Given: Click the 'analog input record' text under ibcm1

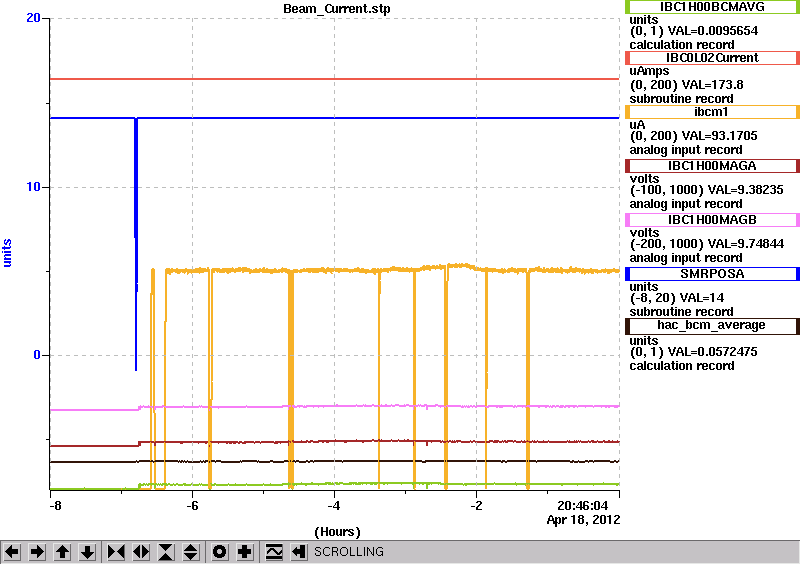Looking at the screenshot, I should coord(686,150).
